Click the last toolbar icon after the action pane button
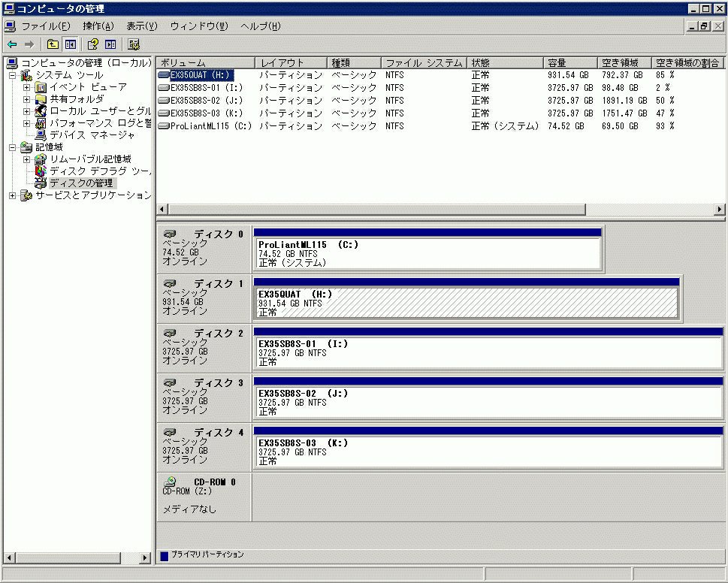Image resolution: width=728 pixels, height=583 pixels. [x=134, y=44]
